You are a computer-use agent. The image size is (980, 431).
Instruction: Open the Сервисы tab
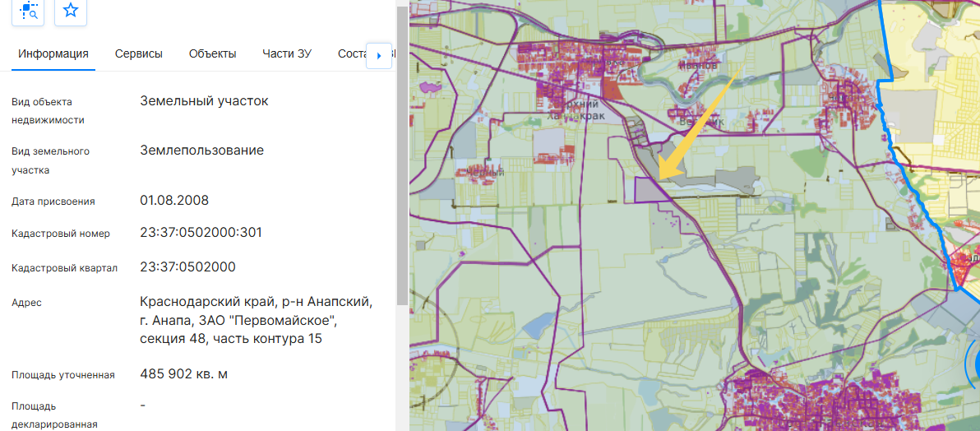pyautogui.click(x=139, y=54)
